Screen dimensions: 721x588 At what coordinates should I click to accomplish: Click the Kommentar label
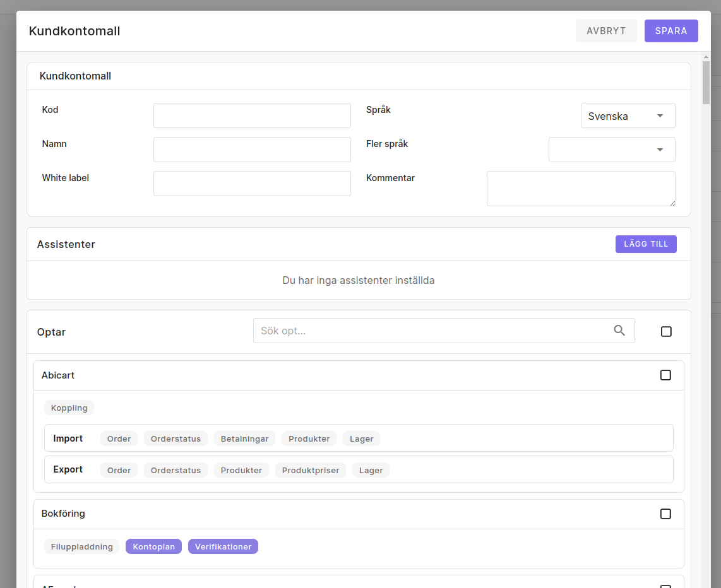click(390, 178)
